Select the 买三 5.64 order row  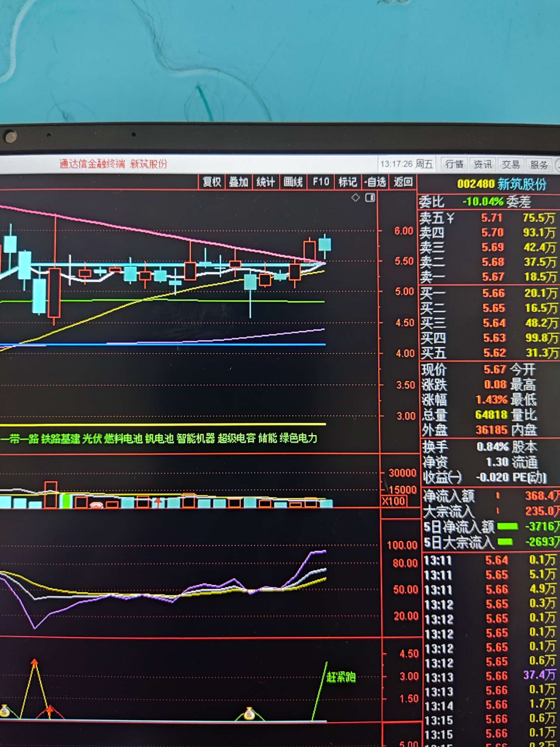[489, 323]
